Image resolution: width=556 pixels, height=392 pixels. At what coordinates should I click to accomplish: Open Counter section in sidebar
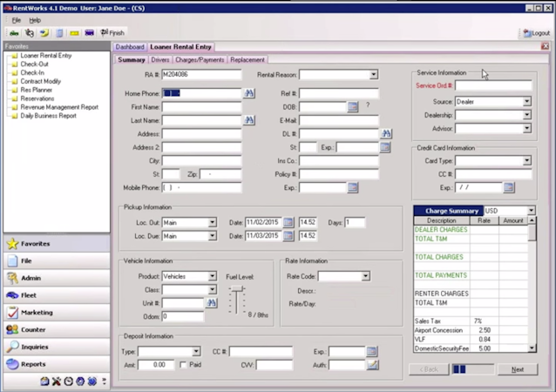[57, 329]
